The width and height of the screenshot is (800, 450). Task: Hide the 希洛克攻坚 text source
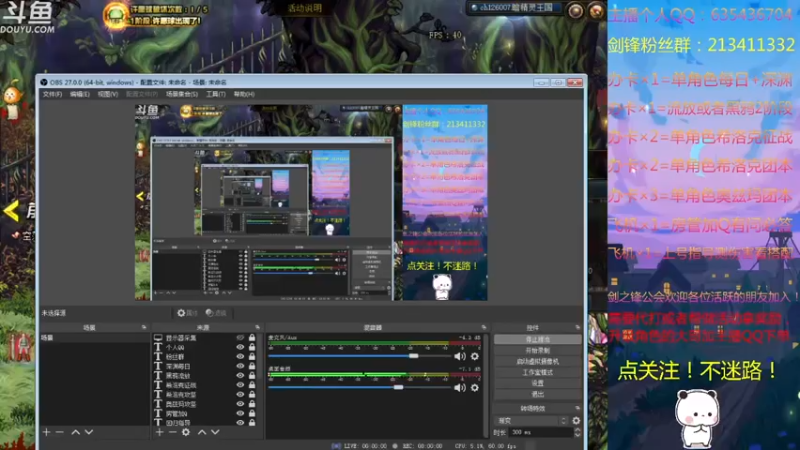click(240, 394)
